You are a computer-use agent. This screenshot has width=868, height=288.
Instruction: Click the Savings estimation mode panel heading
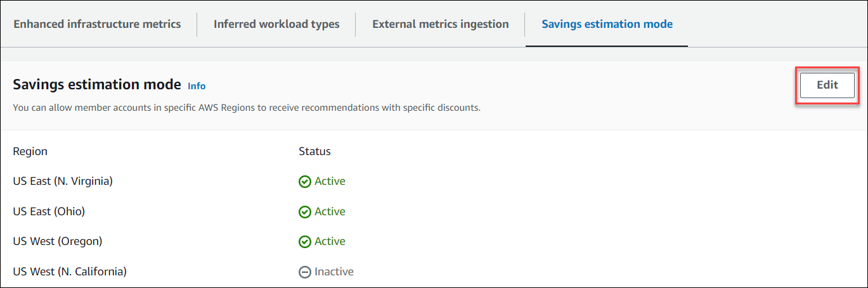[97, 85]
